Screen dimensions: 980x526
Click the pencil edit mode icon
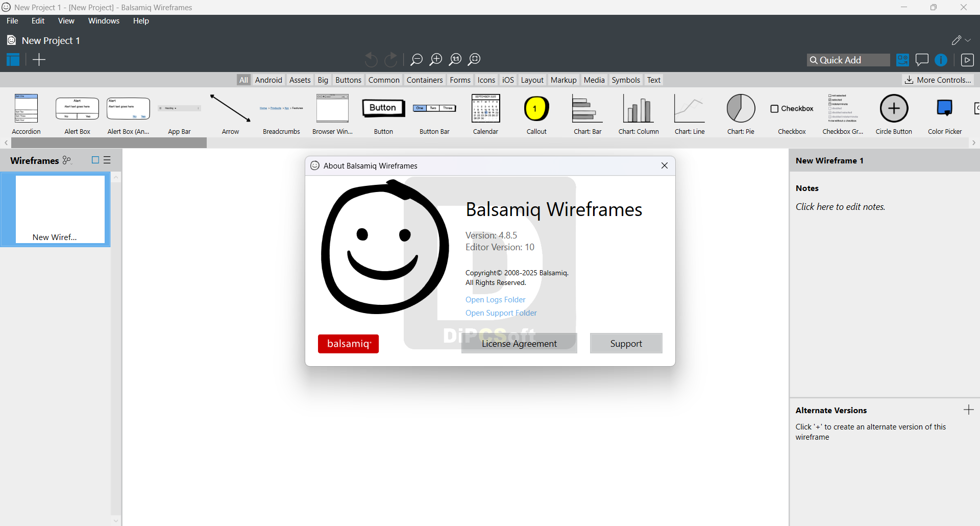click(957, 40)
